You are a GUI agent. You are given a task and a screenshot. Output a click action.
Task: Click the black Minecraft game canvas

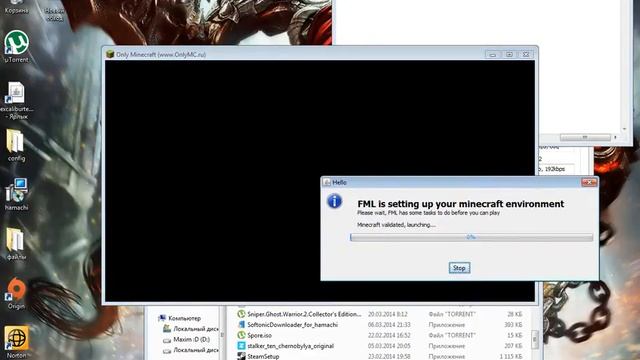[320, 181]
